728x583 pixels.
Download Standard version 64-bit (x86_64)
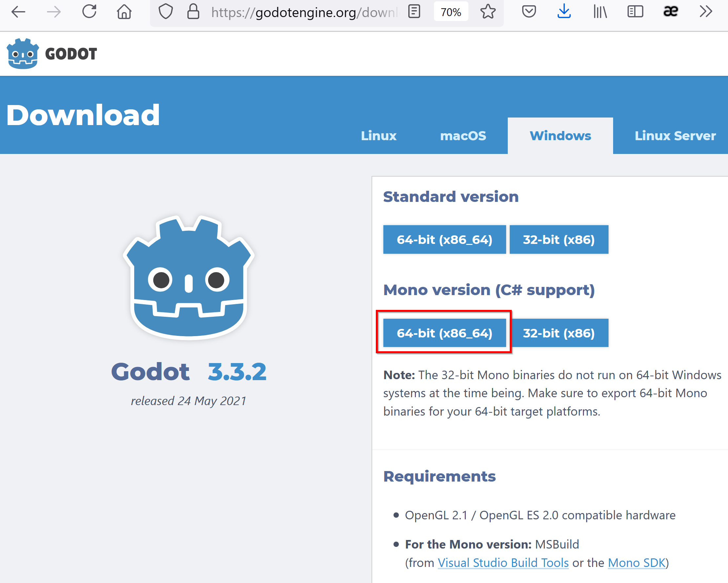[x=444, y=240]
